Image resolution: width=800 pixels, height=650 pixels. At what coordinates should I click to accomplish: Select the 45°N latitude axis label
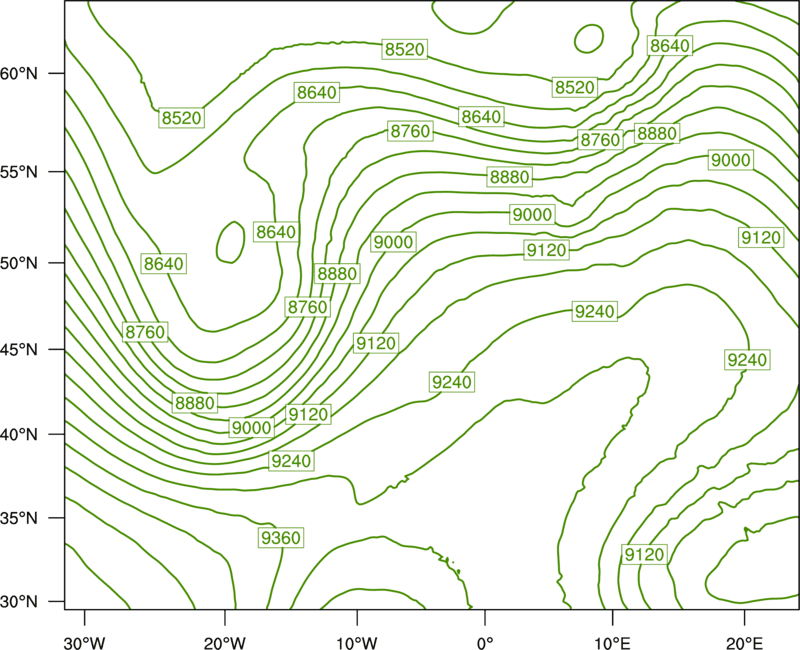[19, 349]
